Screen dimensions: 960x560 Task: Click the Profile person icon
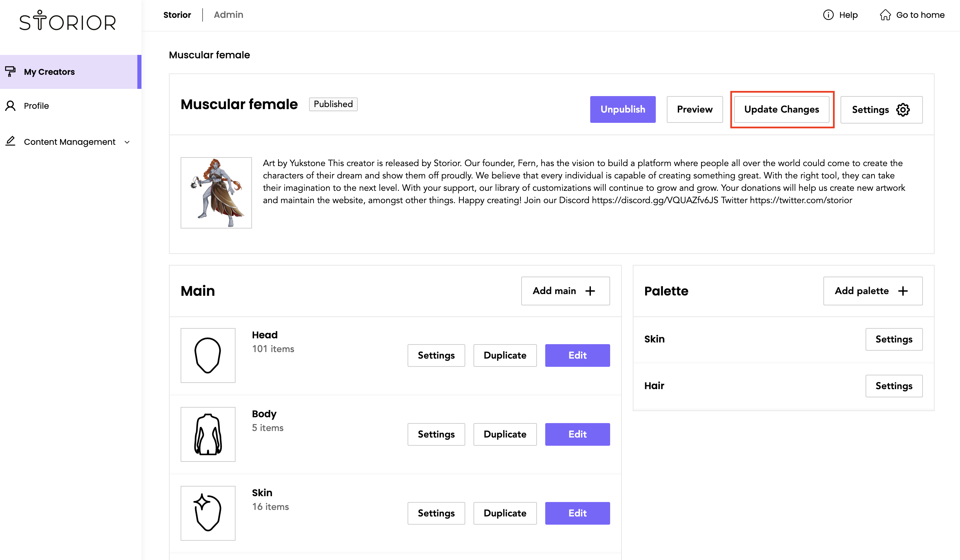[x=10, y=105]
